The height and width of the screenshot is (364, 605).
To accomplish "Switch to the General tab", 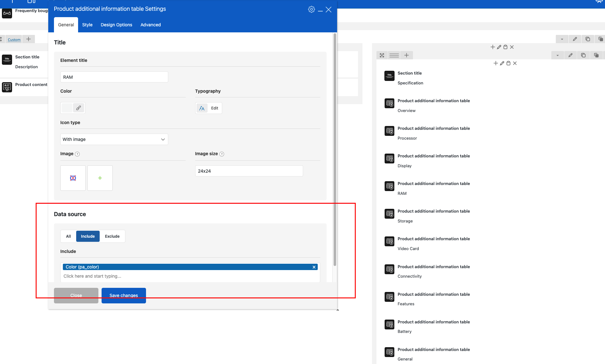I will click(x=66, y=25).
